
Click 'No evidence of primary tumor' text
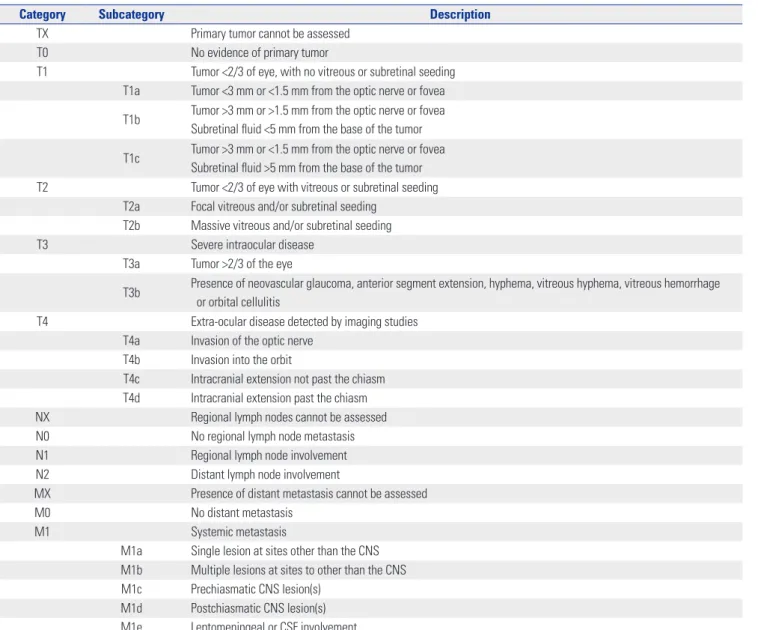coord(260,52)
